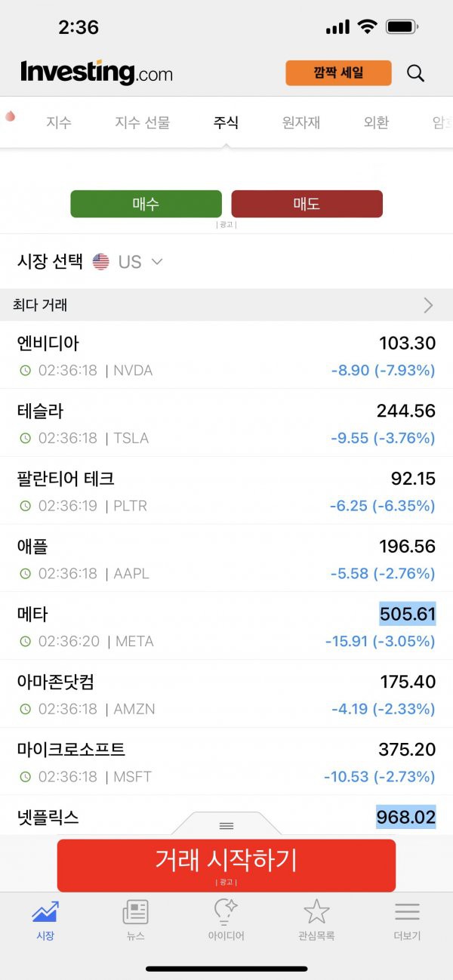Screen dimensions: 453x980
Task: Switch to the 원자재 tab
Action: click(x=301, y=122)
